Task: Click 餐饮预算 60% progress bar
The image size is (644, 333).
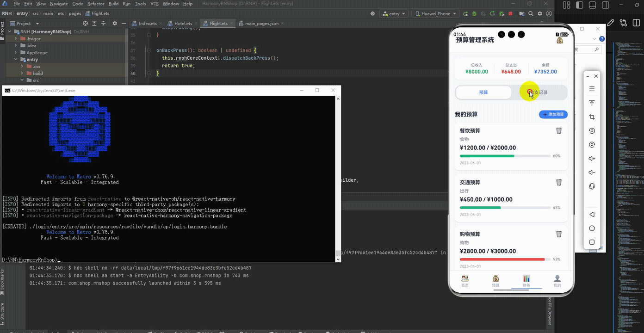Action: pos(505,156)
